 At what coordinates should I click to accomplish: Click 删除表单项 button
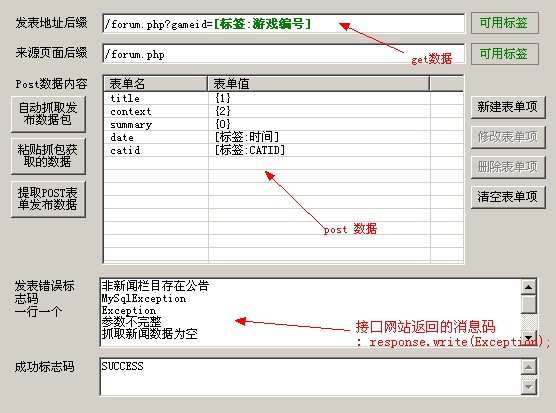(508, 167)
